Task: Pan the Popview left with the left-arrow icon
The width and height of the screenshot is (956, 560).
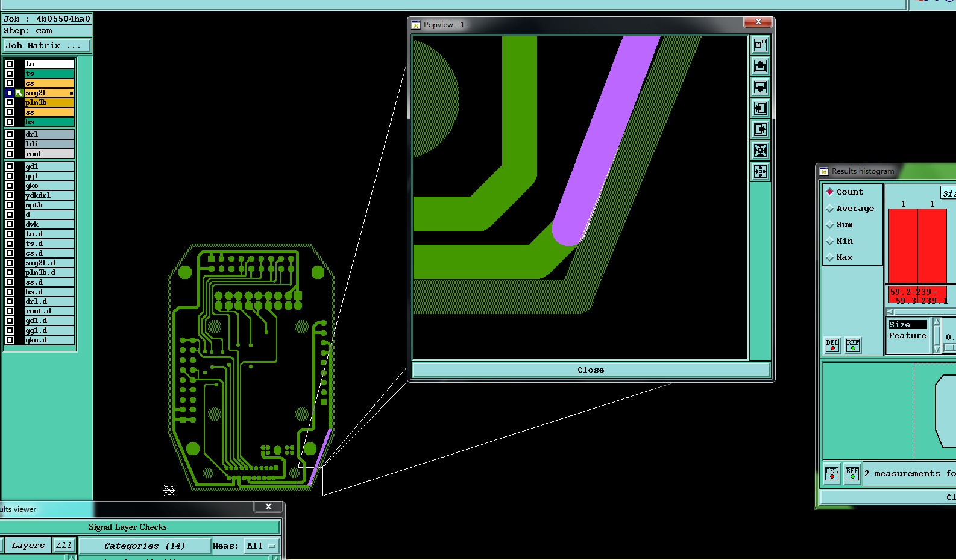Action: pos(761,108)
